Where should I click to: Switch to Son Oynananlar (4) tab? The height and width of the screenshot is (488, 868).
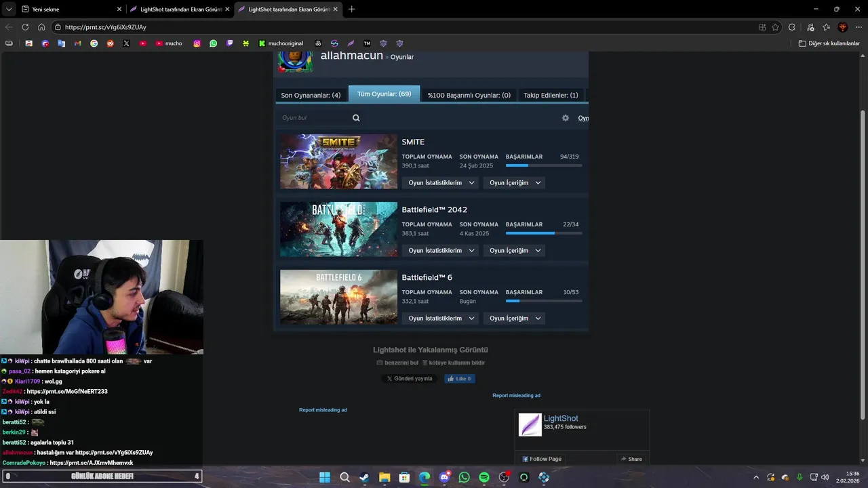point(311,96)
